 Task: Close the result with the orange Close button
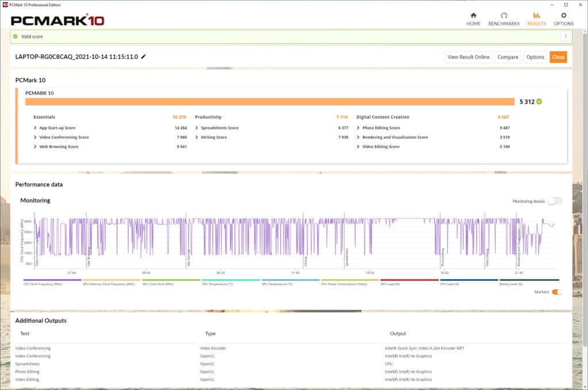click(558, 57)
